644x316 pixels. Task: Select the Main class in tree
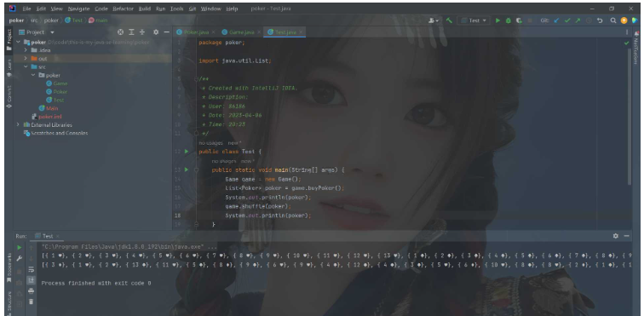coord(48,108)
